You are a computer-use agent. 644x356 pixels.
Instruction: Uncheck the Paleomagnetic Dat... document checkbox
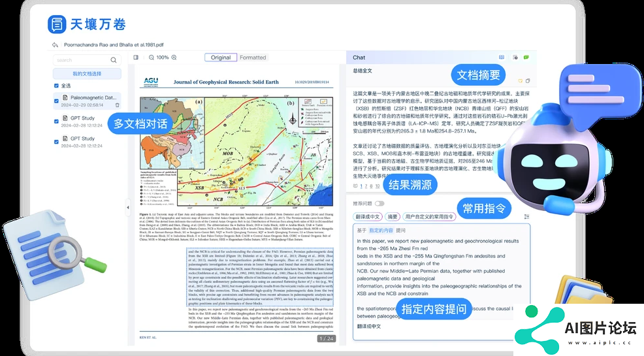(x=56, y=101)
